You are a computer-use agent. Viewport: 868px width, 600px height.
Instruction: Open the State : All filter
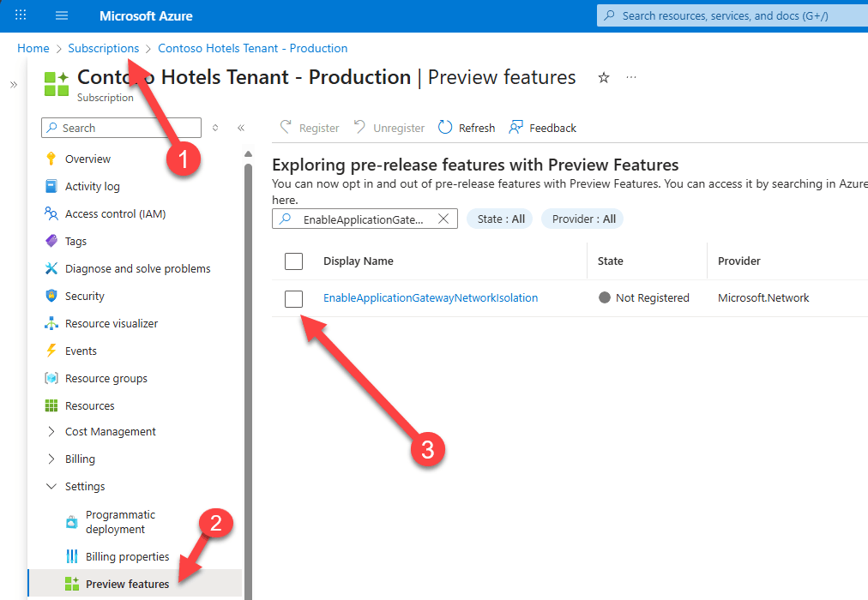point(501,219)
